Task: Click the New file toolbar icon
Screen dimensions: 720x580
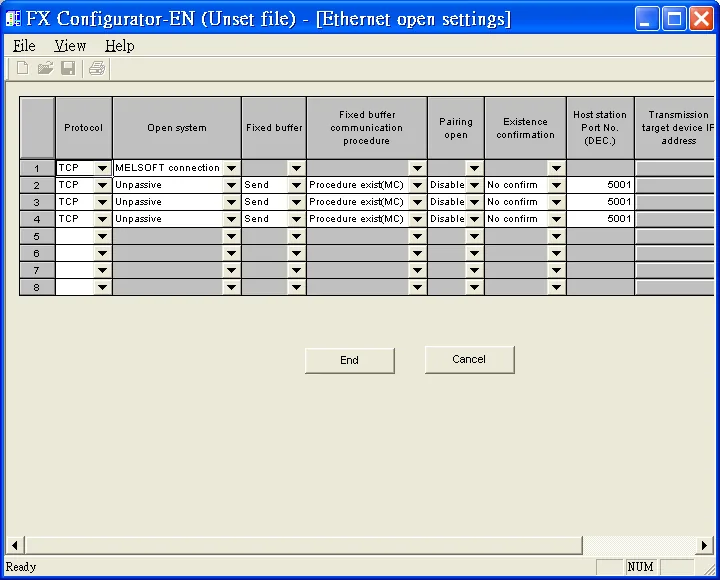Action: coord(22,68)
